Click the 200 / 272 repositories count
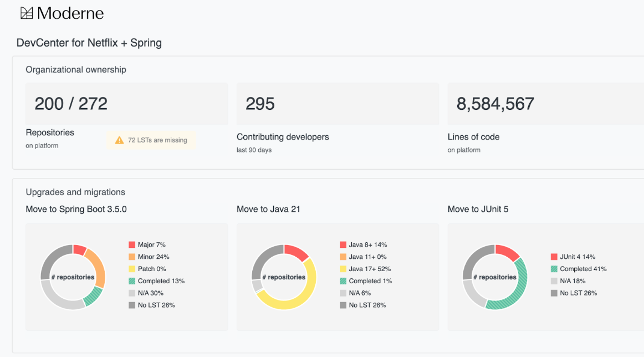 click(71, 104)
